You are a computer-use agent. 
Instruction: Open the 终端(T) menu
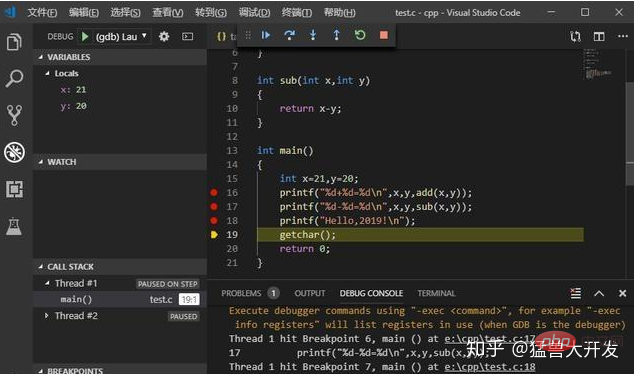pos(297,13)
